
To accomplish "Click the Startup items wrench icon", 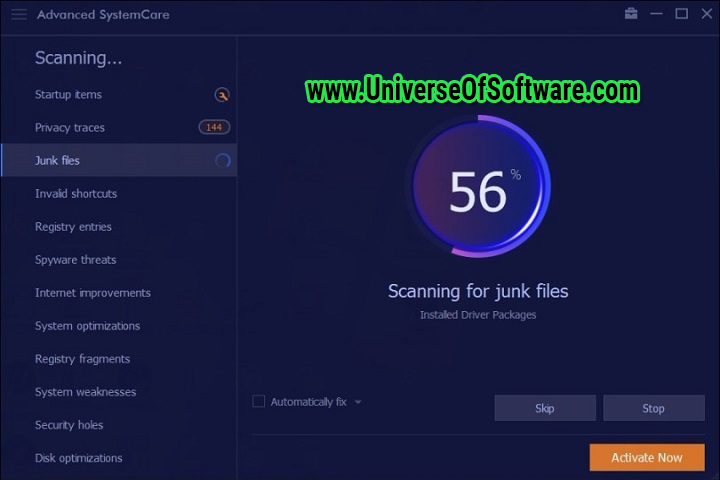I will tap(222, 95).
